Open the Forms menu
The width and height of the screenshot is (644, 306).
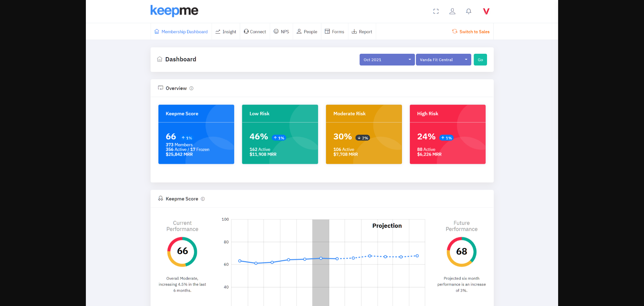click(x=334, y=32)
